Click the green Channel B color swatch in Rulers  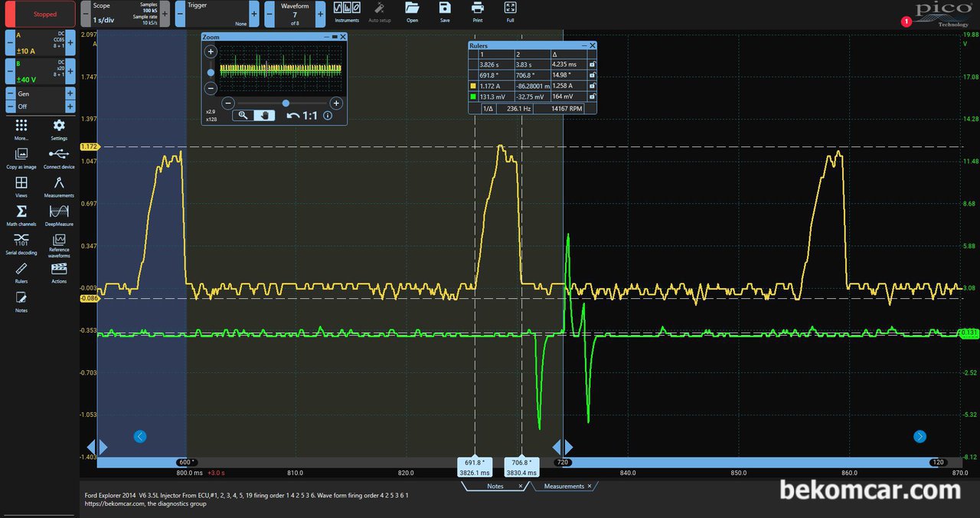(x=472, y=97)
